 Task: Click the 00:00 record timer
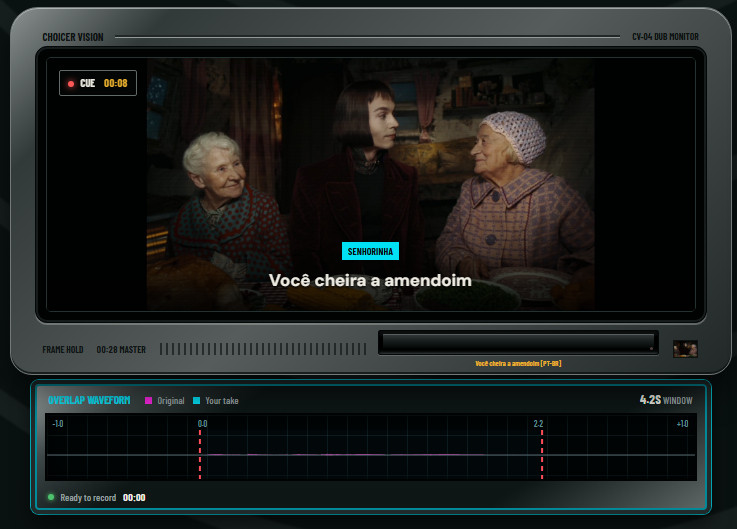coord(134,497)
